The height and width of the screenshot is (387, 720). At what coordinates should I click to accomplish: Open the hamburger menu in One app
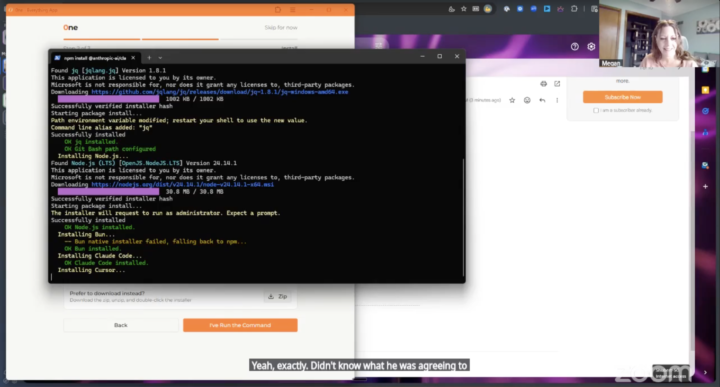pos(292,10)
